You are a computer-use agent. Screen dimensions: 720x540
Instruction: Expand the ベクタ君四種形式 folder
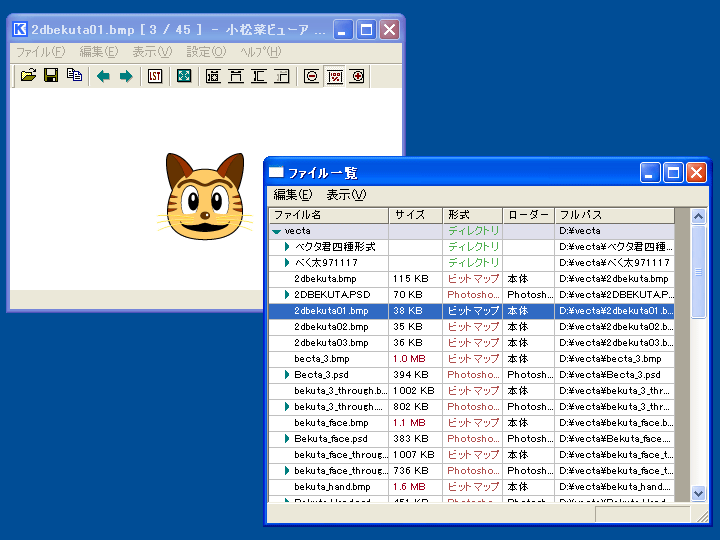pyautogui.click(x=287, y=247)
